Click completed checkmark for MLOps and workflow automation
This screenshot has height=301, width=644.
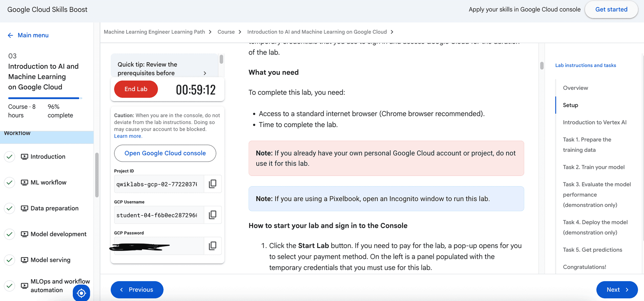click(x=10, y=286)
